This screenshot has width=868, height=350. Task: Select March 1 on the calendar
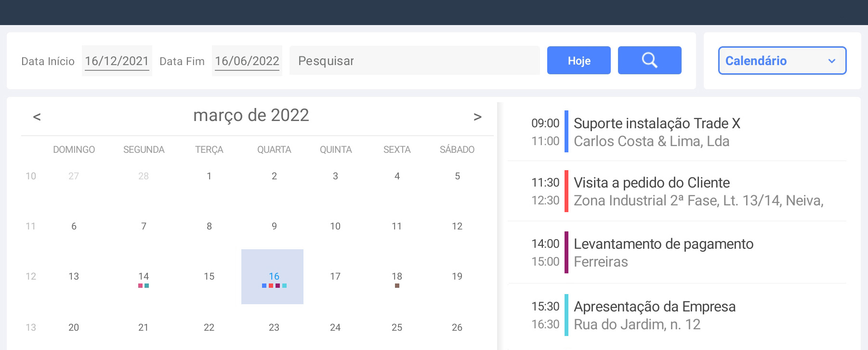point(209,176)
